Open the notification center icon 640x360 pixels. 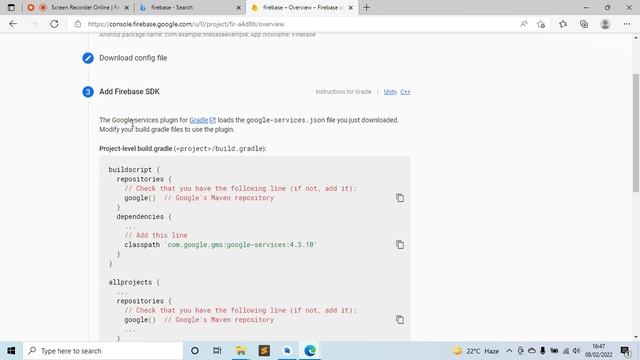tap(625, 351)
